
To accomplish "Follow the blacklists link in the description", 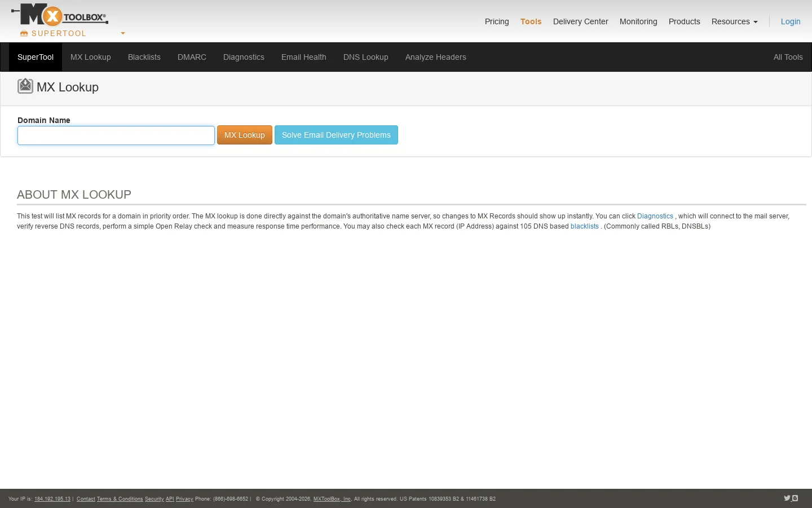I will click(x=584, y=226).
